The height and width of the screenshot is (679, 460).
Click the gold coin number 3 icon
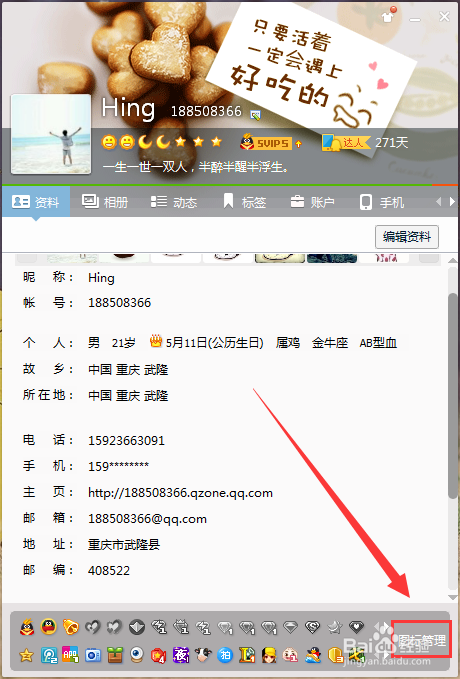(335, 655)
